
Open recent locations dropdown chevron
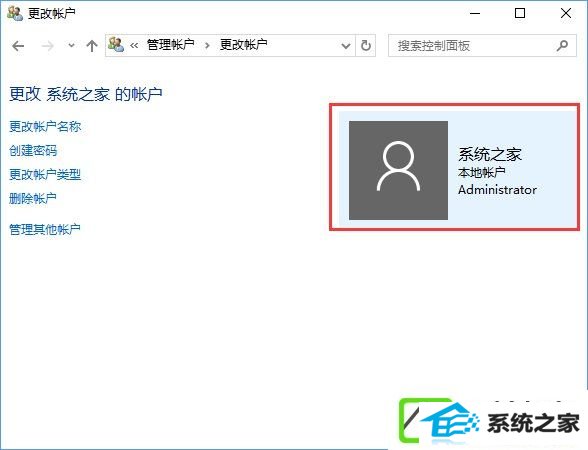coord(71,46)
